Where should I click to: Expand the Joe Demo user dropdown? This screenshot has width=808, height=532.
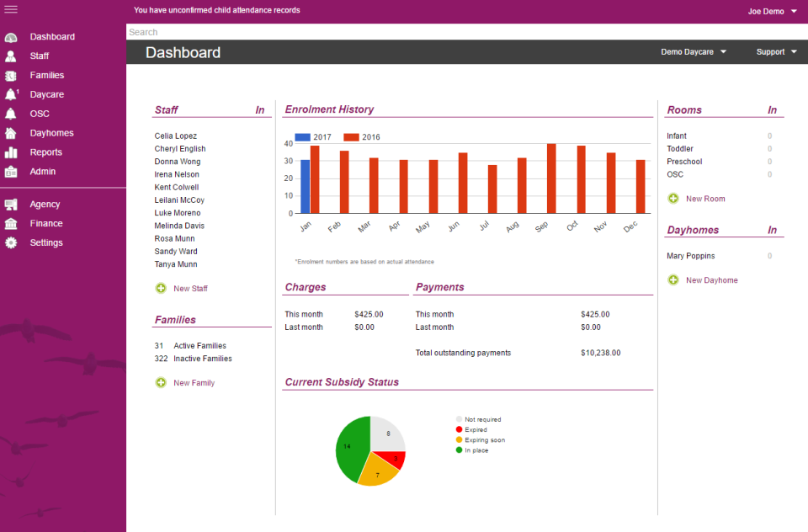click(772, 12)
